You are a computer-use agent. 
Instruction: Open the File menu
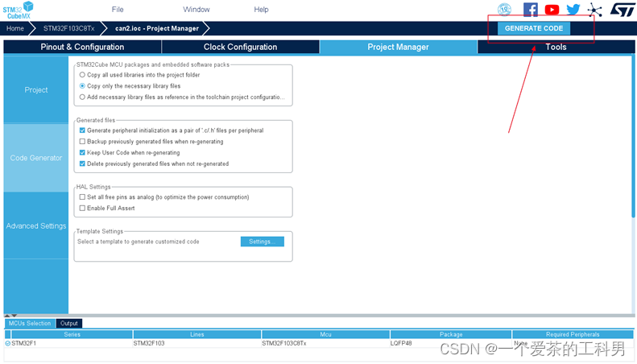click(118, 10)
